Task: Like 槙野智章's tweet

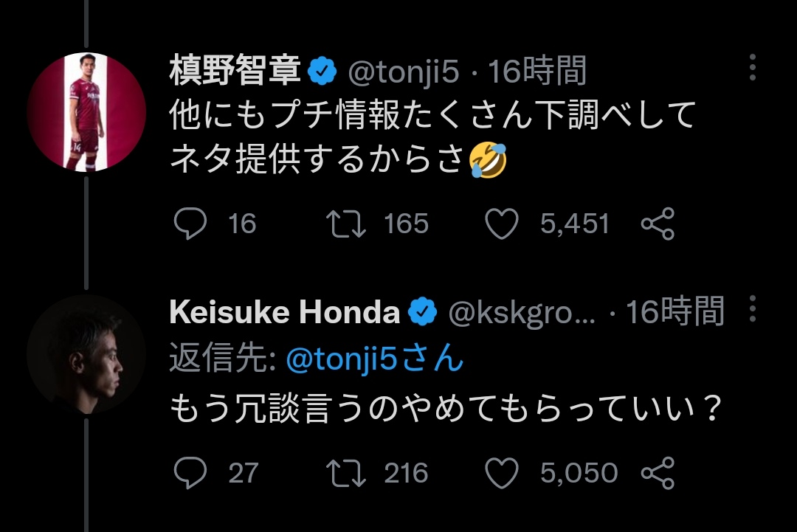Action: pos(503,223)
